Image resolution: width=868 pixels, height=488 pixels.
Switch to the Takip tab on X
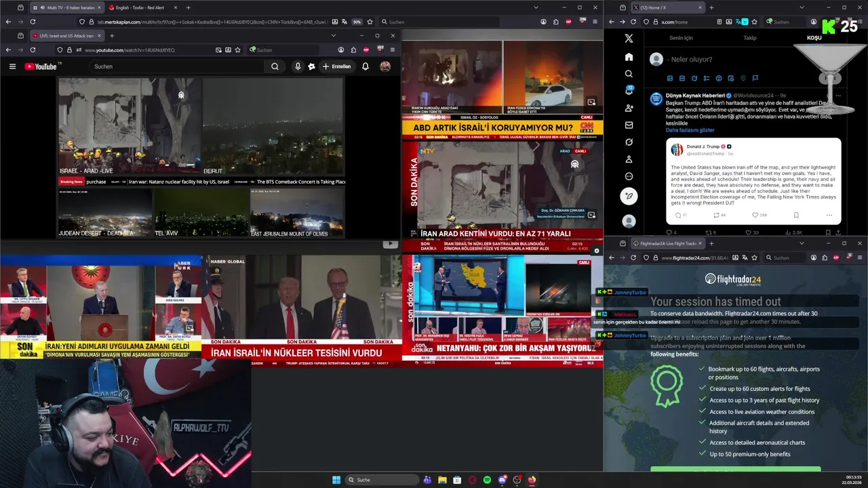(x=750, y=38)
